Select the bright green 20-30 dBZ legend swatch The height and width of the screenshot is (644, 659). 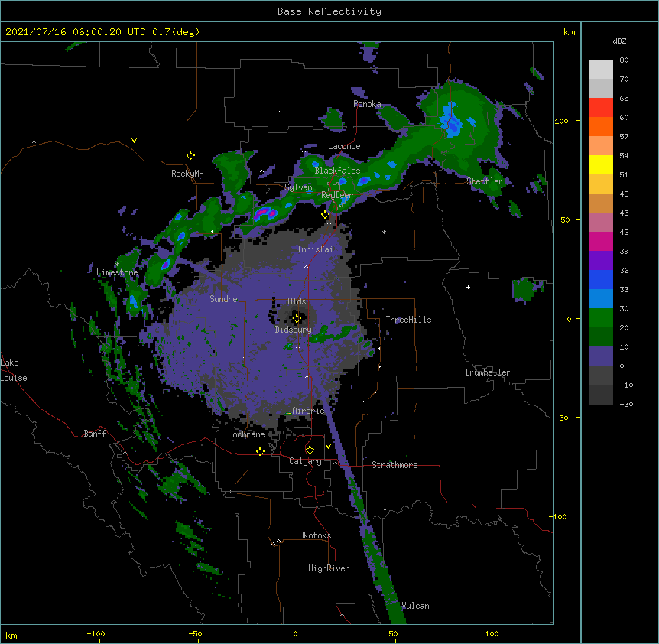coord(601,318)
